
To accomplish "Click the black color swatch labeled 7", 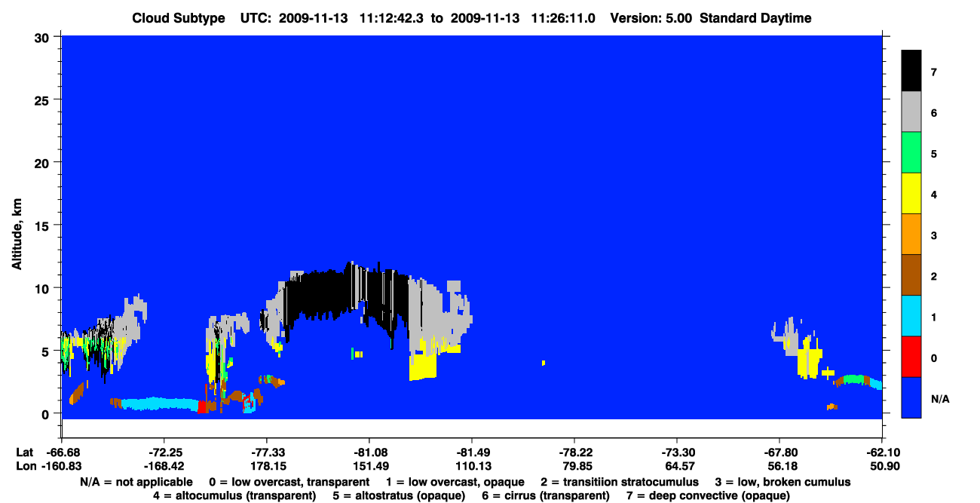I will 911,71.
